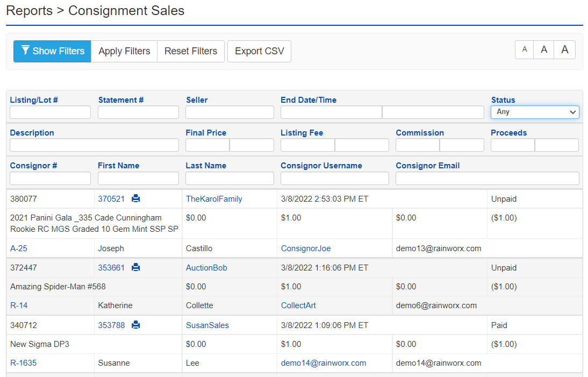Focus the Final Price maximum field
Screen dimensions: 588x377
pyautogui.click(x=252, y=145)
